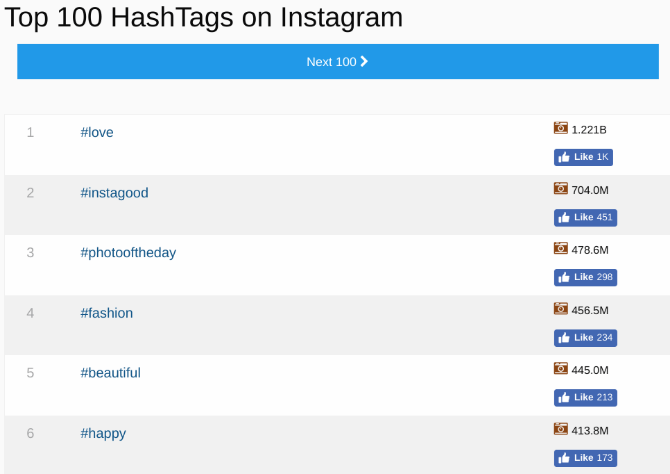Select the #beautiful hashtag link

click(x=110, y=373)
